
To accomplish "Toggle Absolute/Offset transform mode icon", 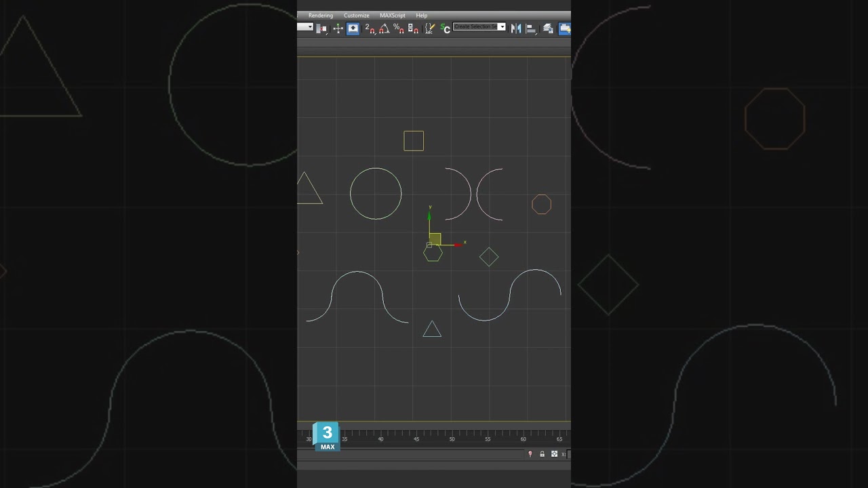I will (x=554, y=454).
